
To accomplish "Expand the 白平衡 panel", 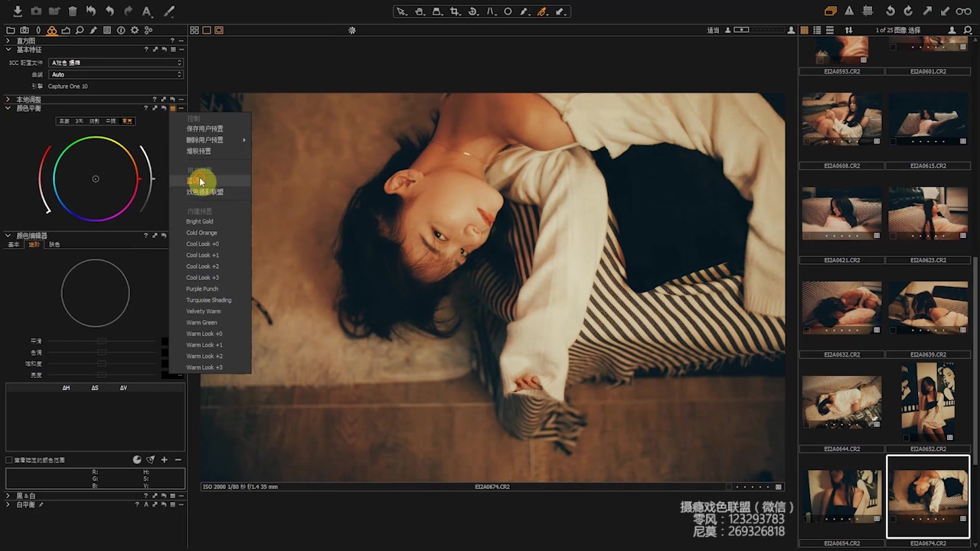I will (x=8, y=505).
